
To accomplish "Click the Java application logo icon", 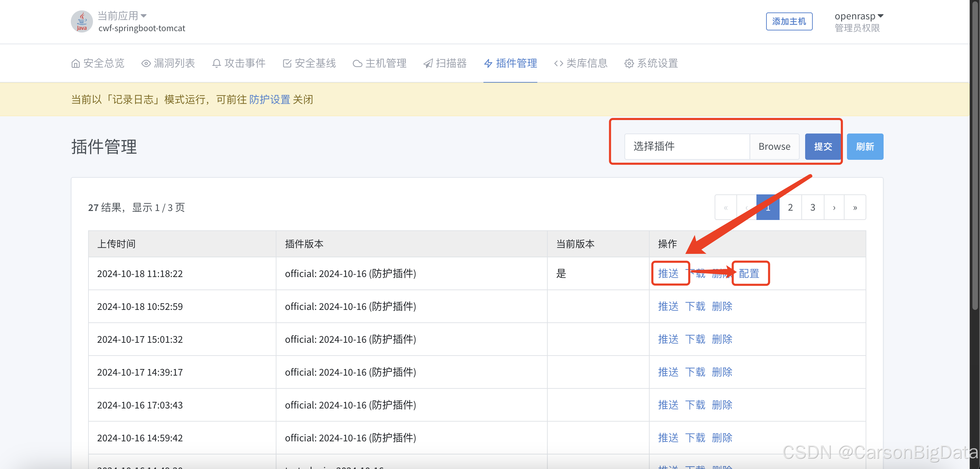I will click(82, 22).
